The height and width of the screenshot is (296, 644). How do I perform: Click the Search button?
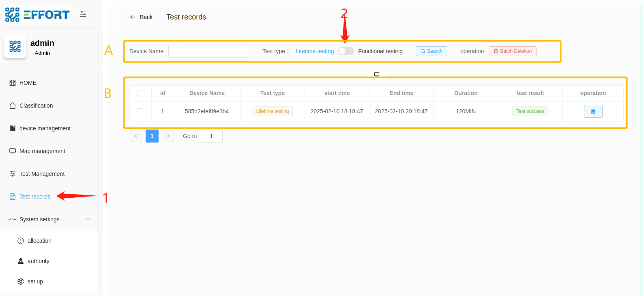pos(431,51)
